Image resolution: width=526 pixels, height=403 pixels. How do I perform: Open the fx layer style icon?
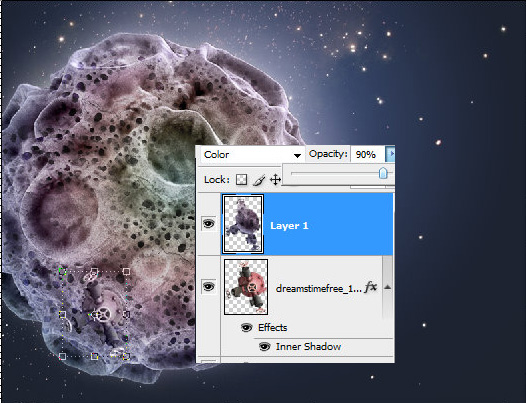[x=370, y=287]
